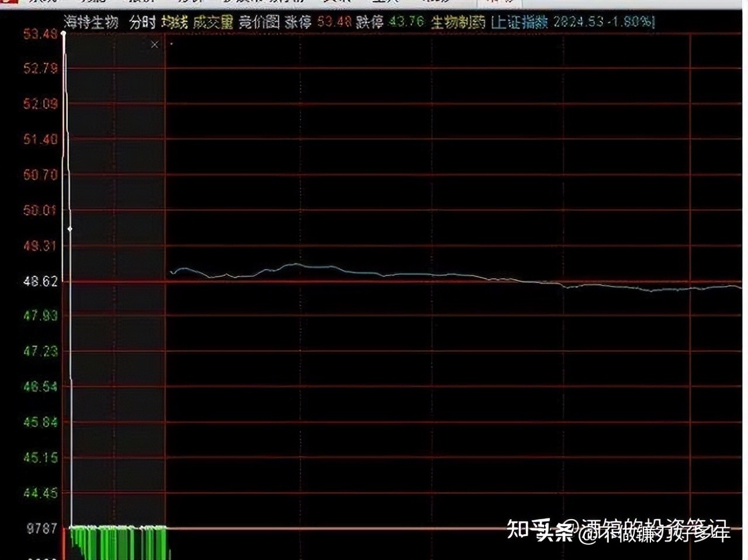Image resolution: width=748 pixels, height=560 pixels.
Task: Dismiss the overlay with the × mark
Action: (x=154, y=44)
